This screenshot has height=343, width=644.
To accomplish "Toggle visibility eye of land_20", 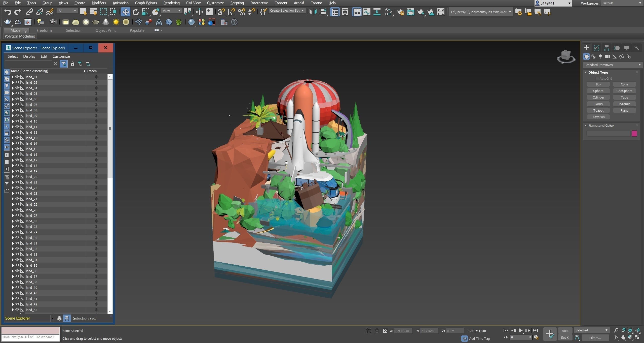I will 17,176.
